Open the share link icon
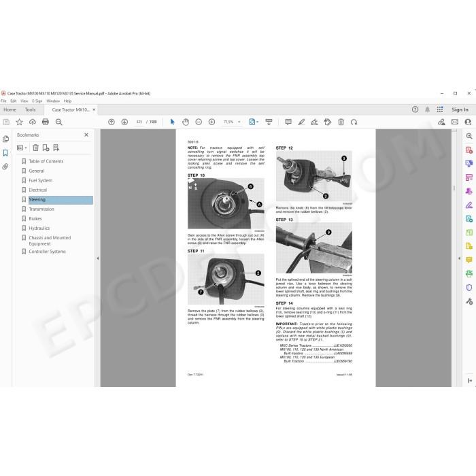 pyautogui.click(x=441, y=122)
